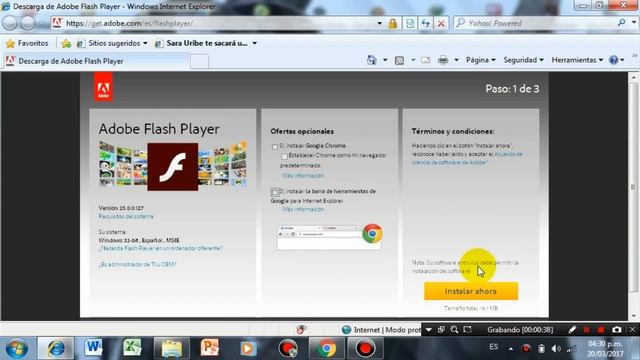This screenshot has width=640, height=360.
Task: Open the address bar dropdown arrow
Action: click(379, 23)
